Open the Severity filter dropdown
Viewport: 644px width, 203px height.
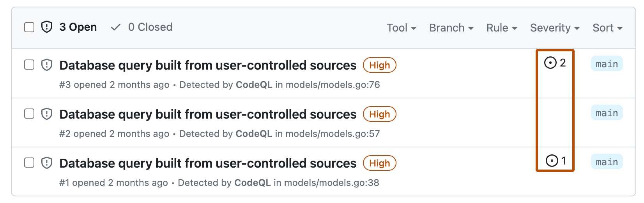(555, 28)
